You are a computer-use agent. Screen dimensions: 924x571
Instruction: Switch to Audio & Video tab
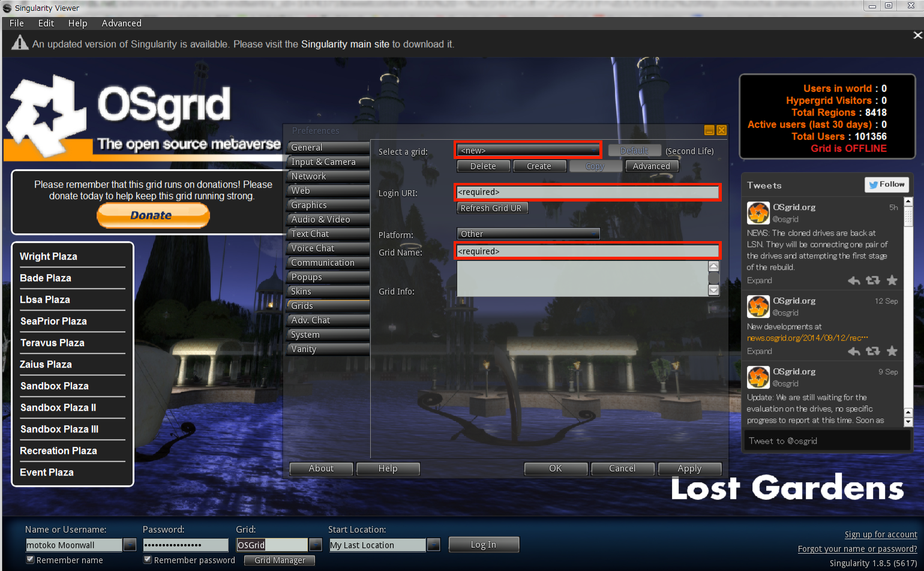click(x=328, y=220)
